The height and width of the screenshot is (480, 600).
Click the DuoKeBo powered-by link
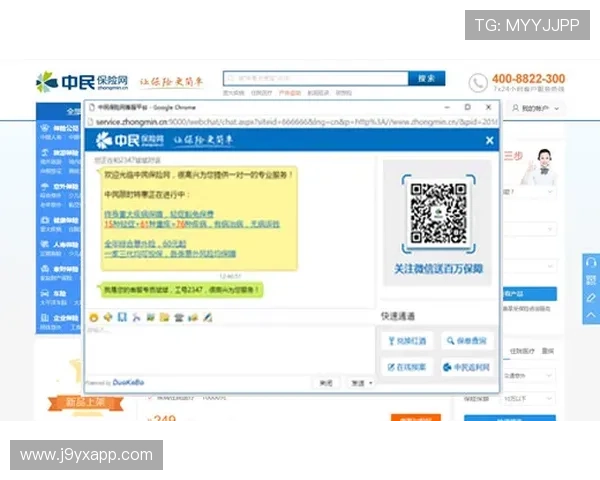(129, 382)
